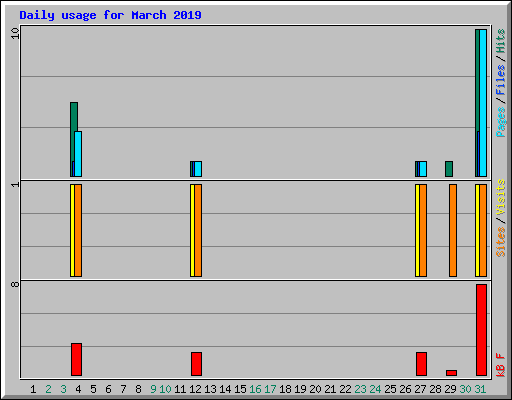Click the yellow 'Visits' legend label
Image resolution: width=512 pixels, height=400 pixels.
[500, 197]
